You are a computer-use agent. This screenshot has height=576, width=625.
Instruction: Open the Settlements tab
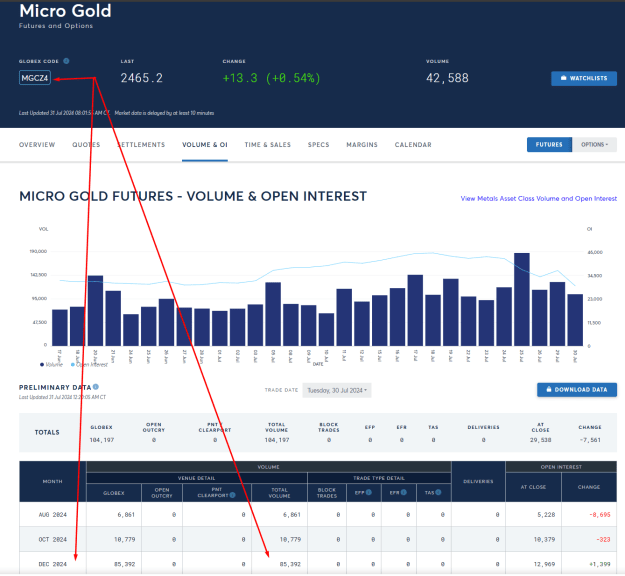141,145
